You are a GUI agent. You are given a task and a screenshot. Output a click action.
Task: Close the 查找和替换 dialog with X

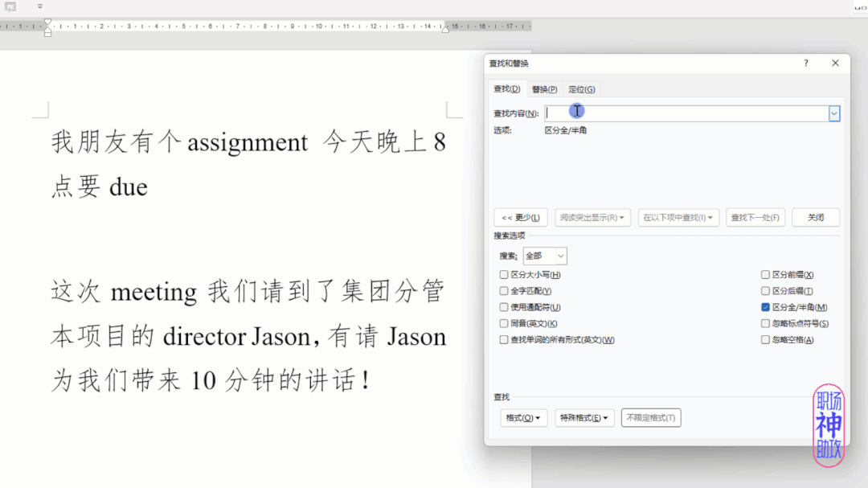(x=835, y=64)
